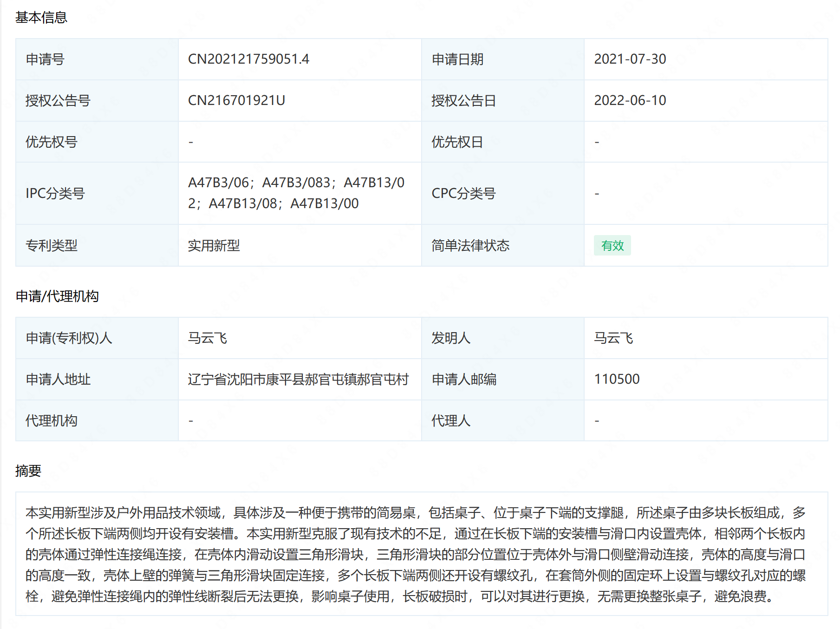Click the application date 2021-07-30
The width and height of the screenshot is (840, 629).
pos(630,59)
